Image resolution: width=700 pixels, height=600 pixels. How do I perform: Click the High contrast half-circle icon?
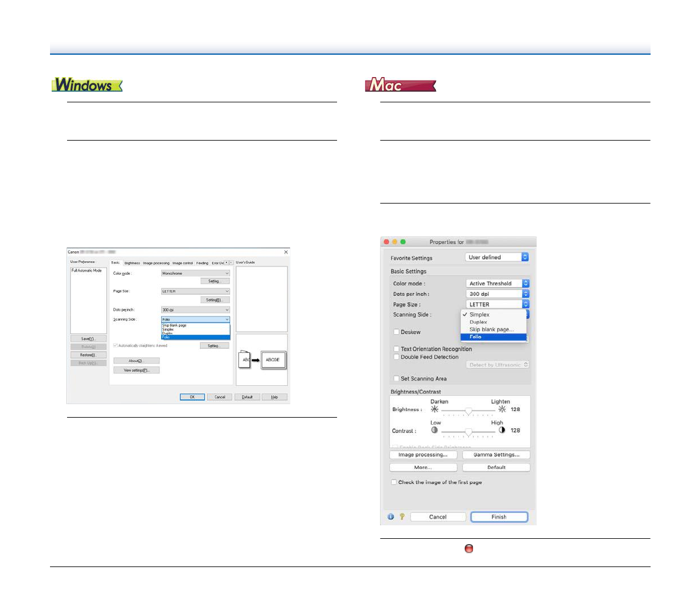tap(502, 430)
